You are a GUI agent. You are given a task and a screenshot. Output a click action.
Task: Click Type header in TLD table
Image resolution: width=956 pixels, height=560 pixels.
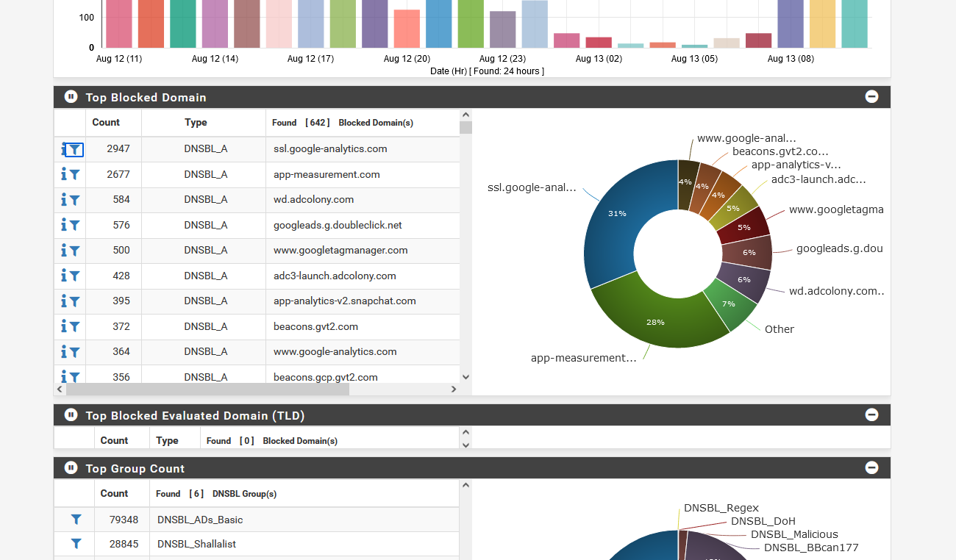click(167, 441)
